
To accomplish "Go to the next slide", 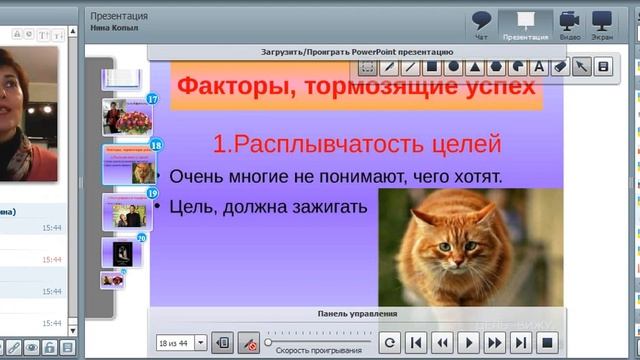I will (x=495, y=343).
